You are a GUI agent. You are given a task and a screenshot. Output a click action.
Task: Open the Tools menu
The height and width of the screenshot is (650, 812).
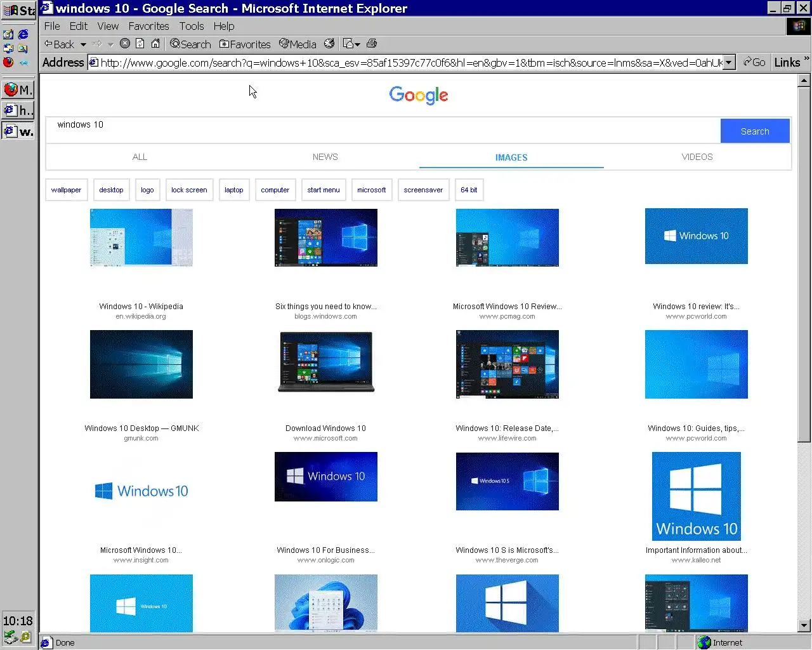192,26
